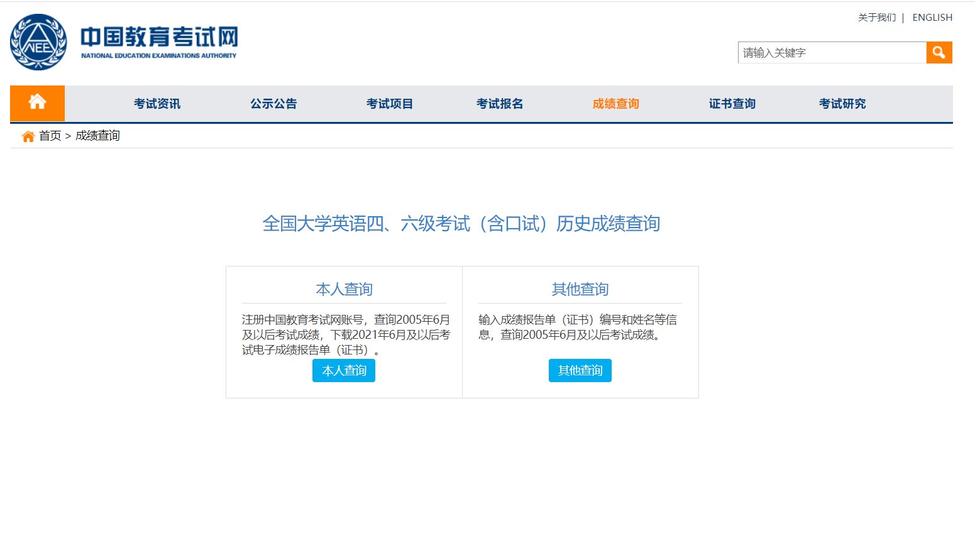Open the 考试资讯 menu item

[x=156, y=104]
